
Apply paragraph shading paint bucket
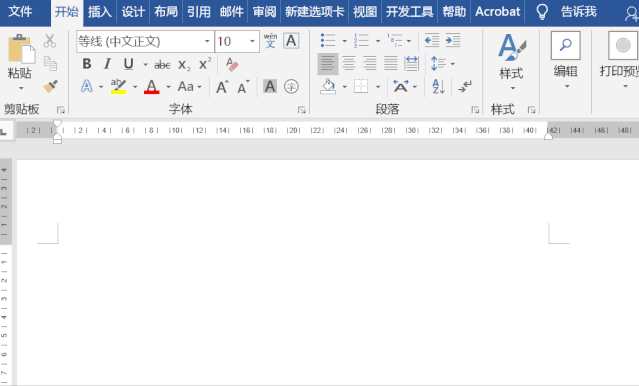328,86
